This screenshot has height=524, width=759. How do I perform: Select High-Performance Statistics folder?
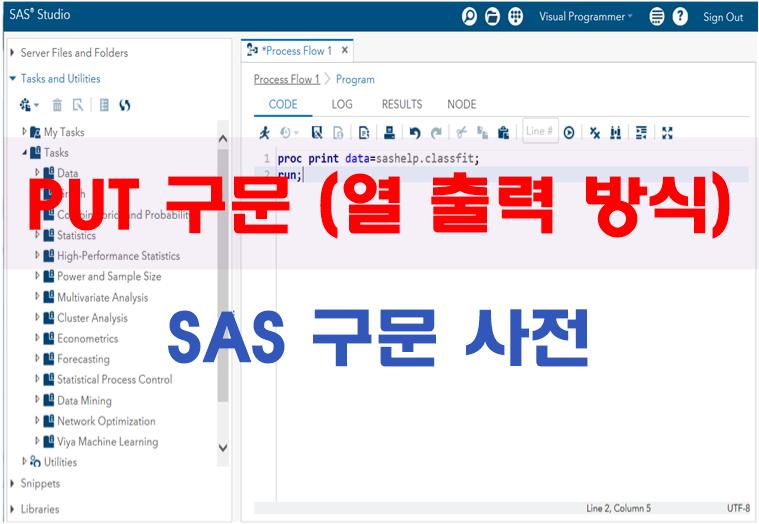point(119,255)
